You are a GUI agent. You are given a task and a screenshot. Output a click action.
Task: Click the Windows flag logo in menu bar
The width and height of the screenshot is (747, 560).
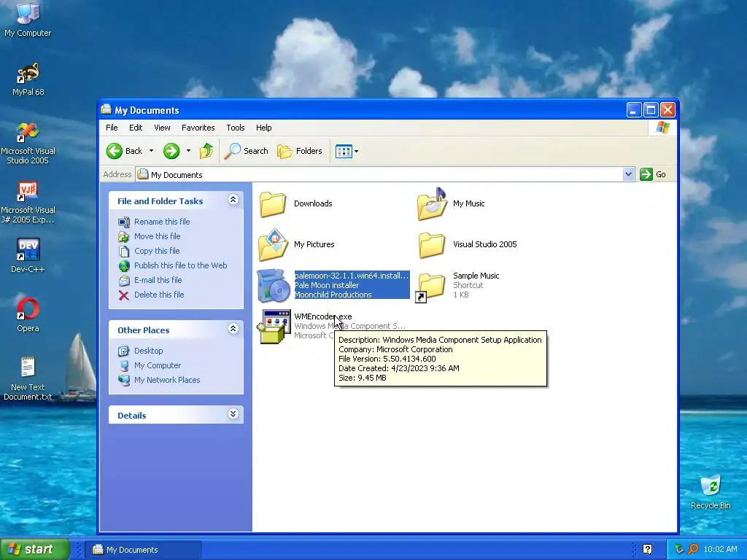coord(662,128)
